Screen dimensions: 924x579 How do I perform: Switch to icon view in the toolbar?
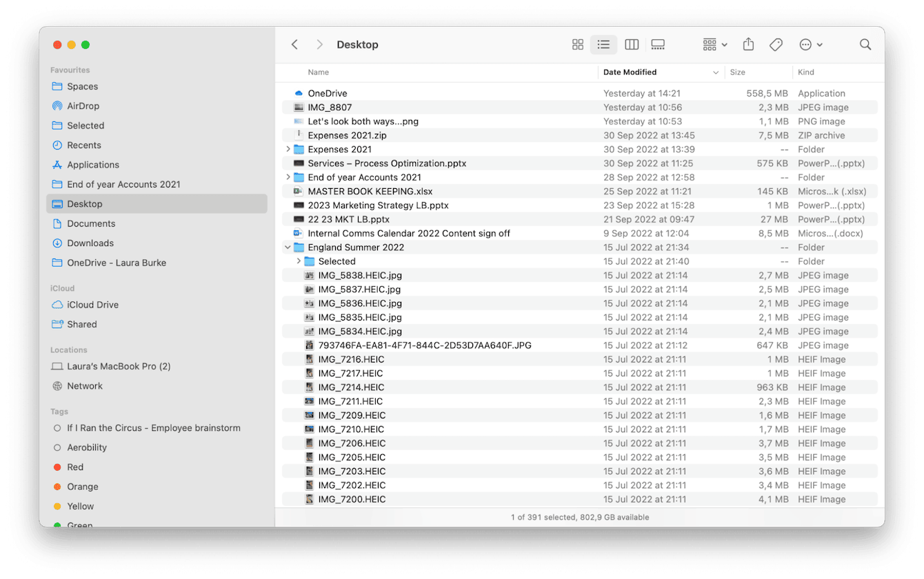click(578, 44)
